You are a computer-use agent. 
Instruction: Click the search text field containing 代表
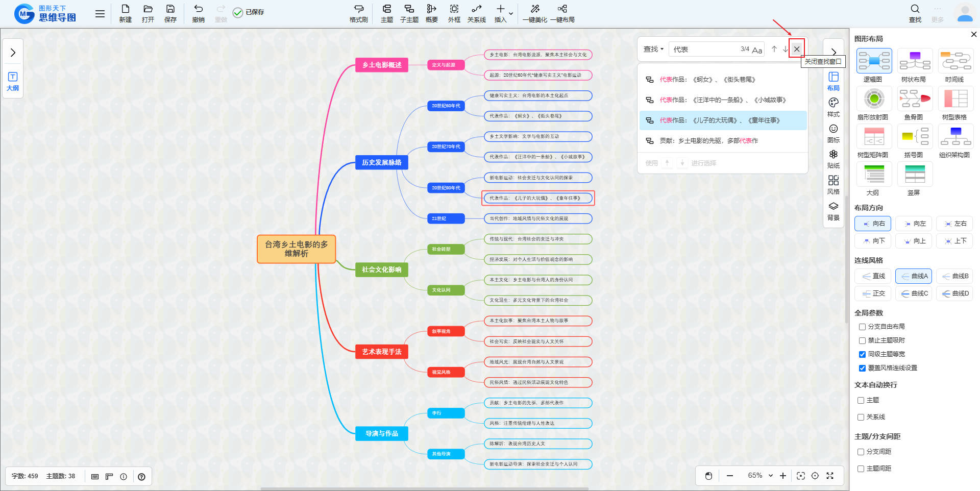click(x=704, y=49)
